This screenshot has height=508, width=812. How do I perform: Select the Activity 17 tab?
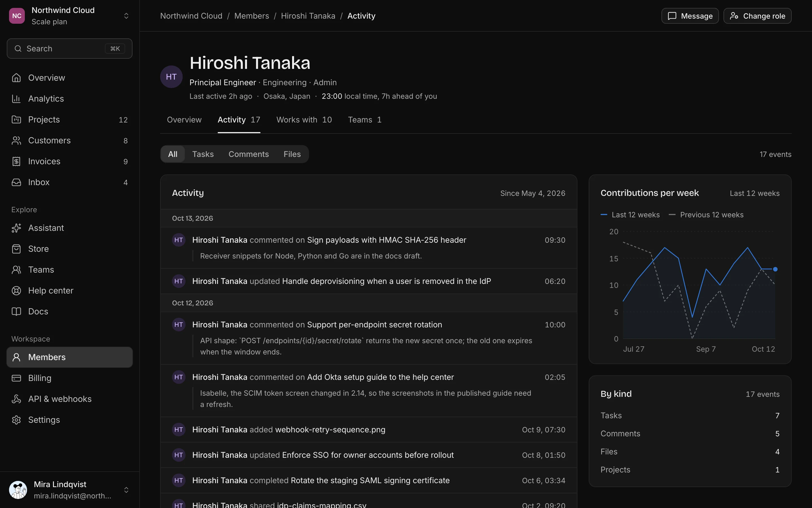pyautogui.click(x=239, y=120)
